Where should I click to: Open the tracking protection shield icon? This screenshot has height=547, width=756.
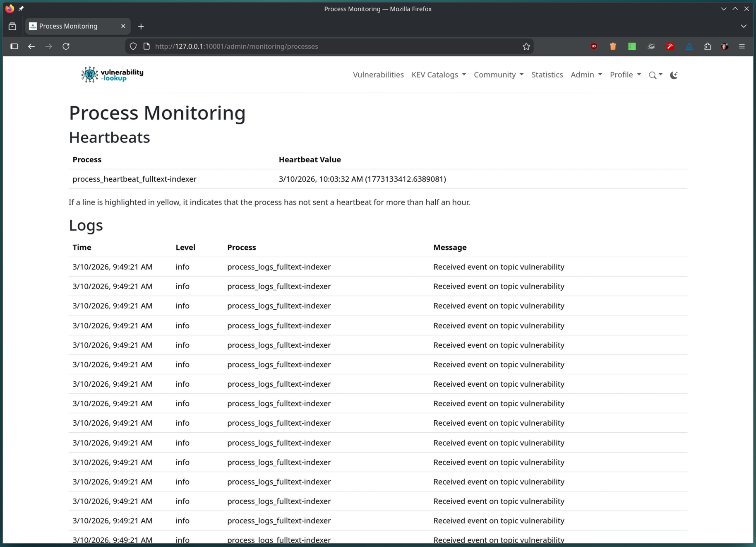tap(133, 46)
